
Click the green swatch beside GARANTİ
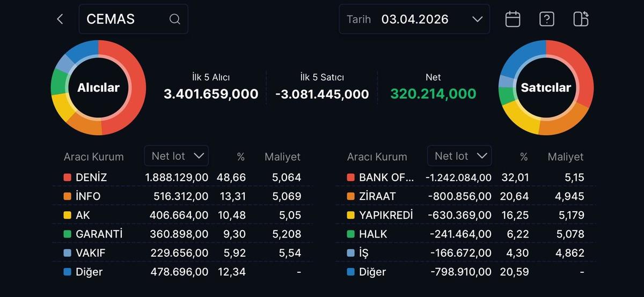click(x=68, y=234)
